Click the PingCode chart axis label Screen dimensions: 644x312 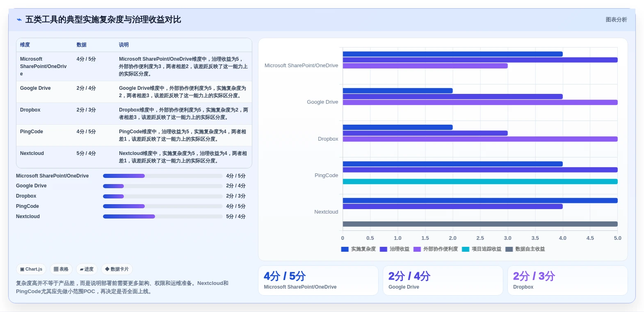(x=327, y=175)
